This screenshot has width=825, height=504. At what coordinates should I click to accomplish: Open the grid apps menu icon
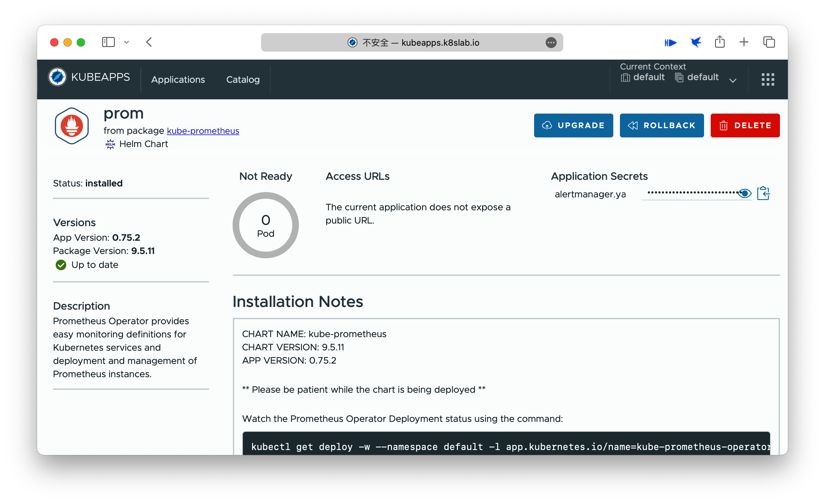tap(768, 80)
